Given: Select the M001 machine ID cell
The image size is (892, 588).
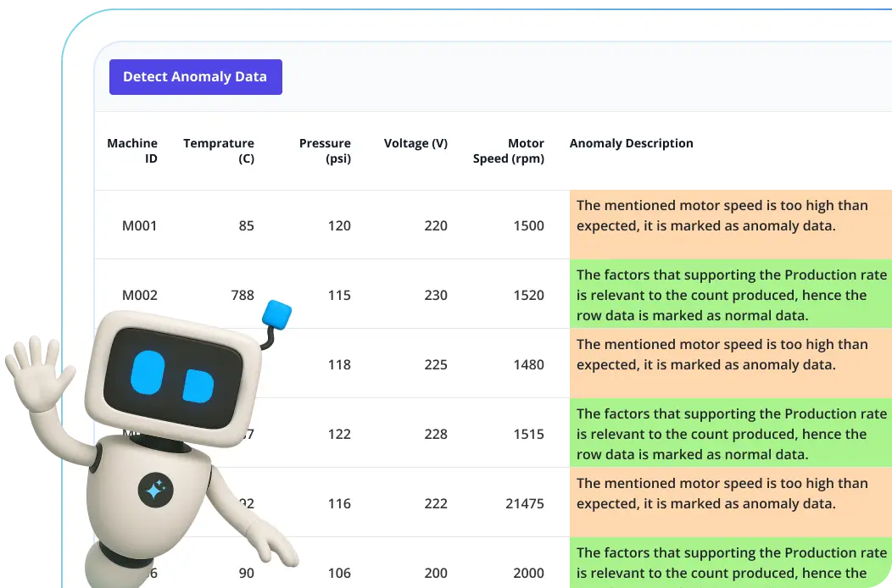Looking at the screenshot, I should 140,226.
